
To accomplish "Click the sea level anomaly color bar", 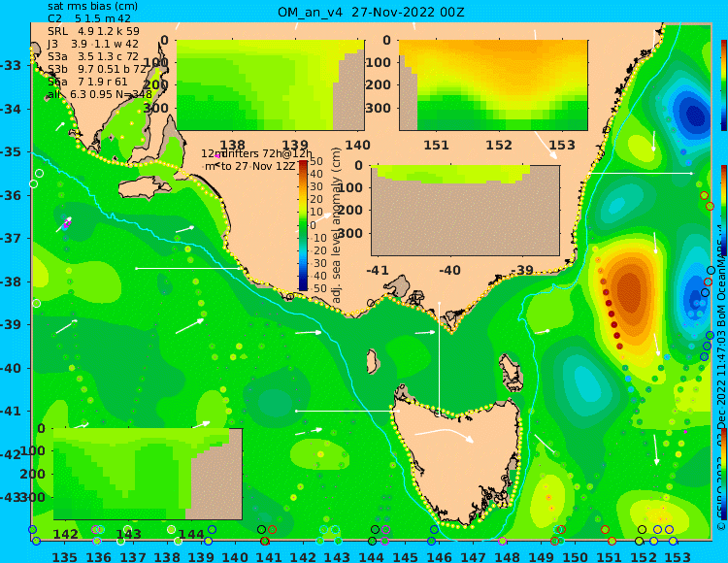I will (303, 225).
